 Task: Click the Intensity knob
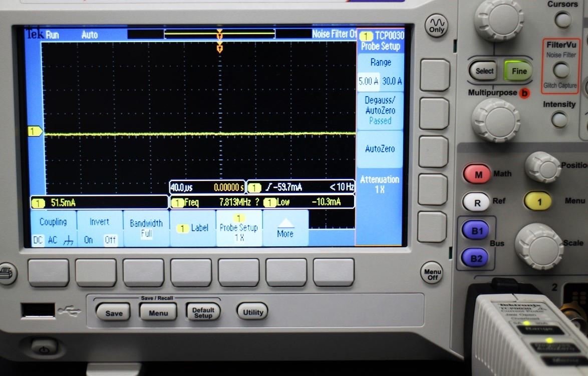(559, 120)
